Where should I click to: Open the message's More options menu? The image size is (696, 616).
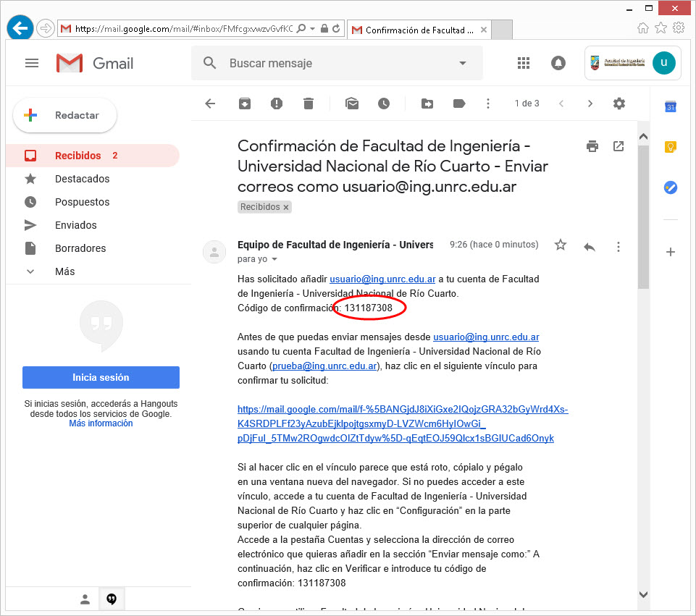(619, 246)
